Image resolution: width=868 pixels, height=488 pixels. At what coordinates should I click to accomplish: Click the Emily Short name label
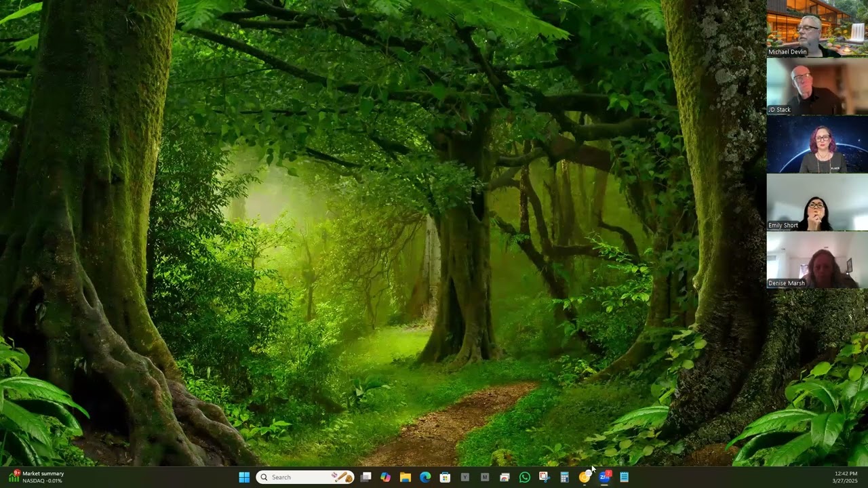783,225
